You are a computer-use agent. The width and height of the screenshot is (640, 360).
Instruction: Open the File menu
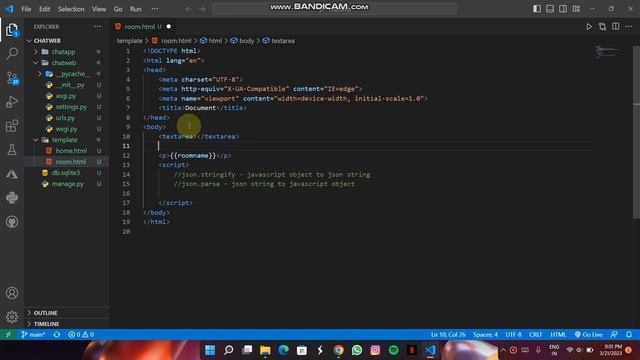pyautogui.click(x=26, y=9)
